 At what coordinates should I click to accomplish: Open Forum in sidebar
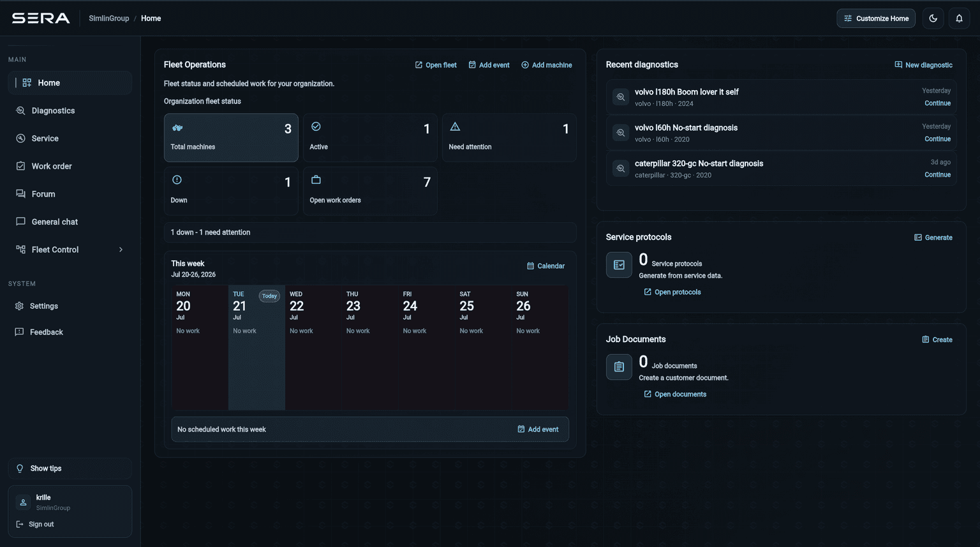(x=70, y=194)
